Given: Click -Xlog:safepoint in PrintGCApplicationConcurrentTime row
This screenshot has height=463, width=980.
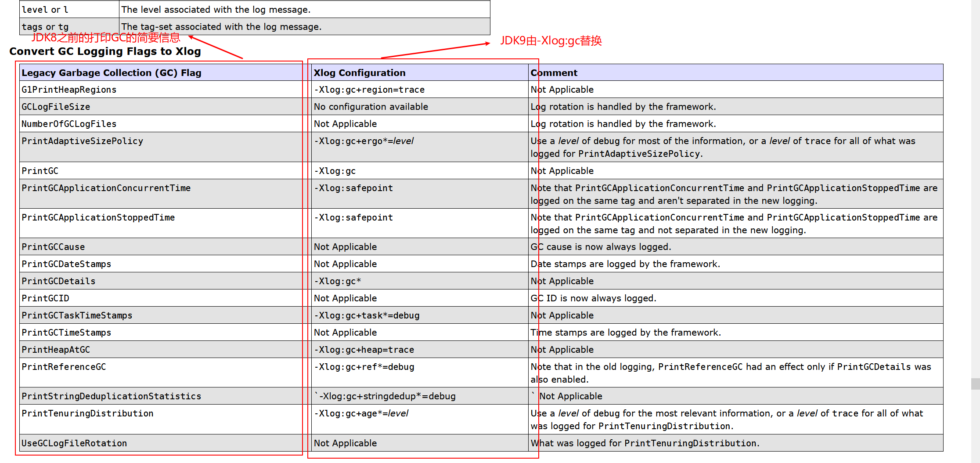Looking at the screenshot, I should [353, 188].
